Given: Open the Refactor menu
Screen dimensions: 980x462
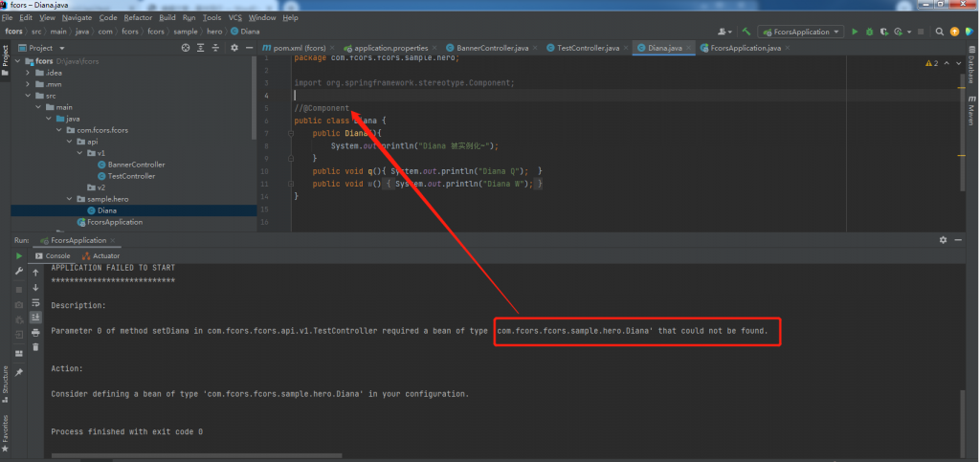Looking at the screenshot, I should click(x=138, y=17).
